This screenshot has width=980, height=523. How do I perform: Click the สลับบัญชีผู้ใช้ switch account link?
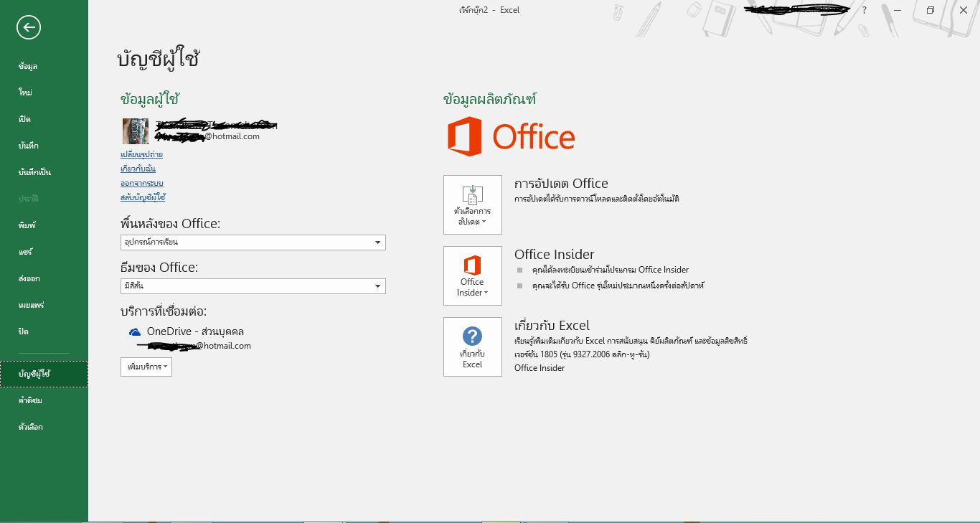coord(143,197)
